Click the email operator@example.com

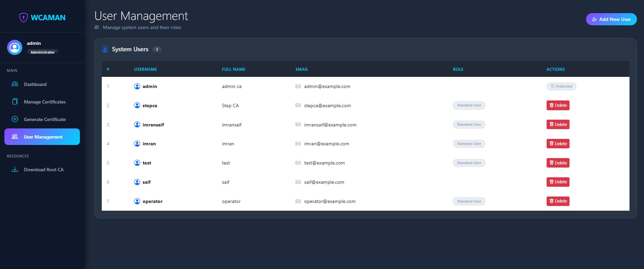click(330, 201)
